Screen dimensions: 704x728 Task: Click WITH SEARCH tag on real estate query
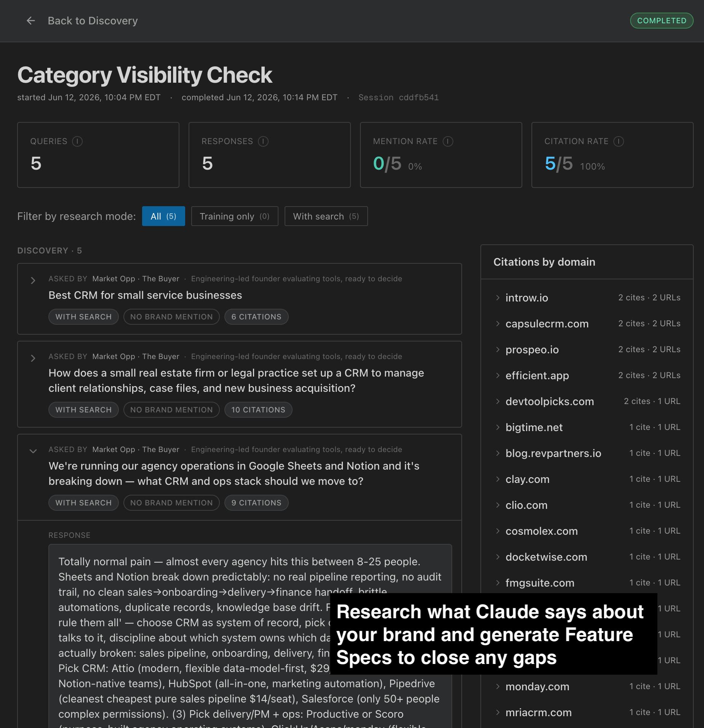click(83, 410)
